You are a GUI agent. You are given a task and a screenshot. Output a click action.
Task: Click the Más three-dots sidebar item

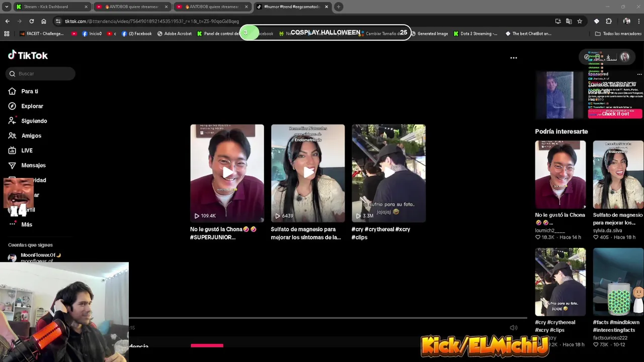point(20,224)
